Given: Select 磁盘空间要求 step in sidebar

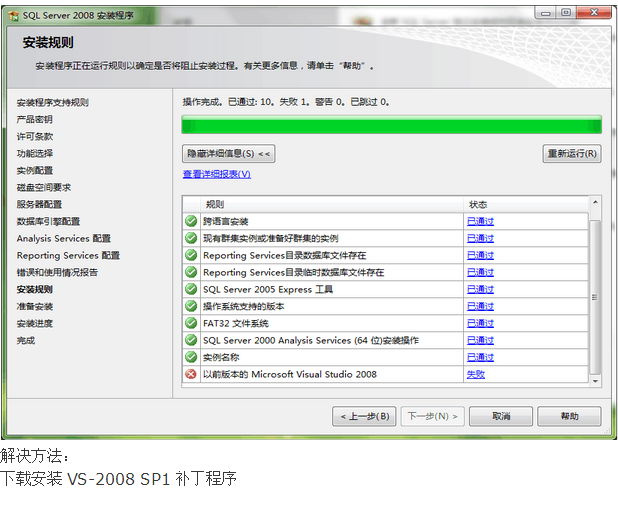Looking at the screenshot, I should 44,187.
